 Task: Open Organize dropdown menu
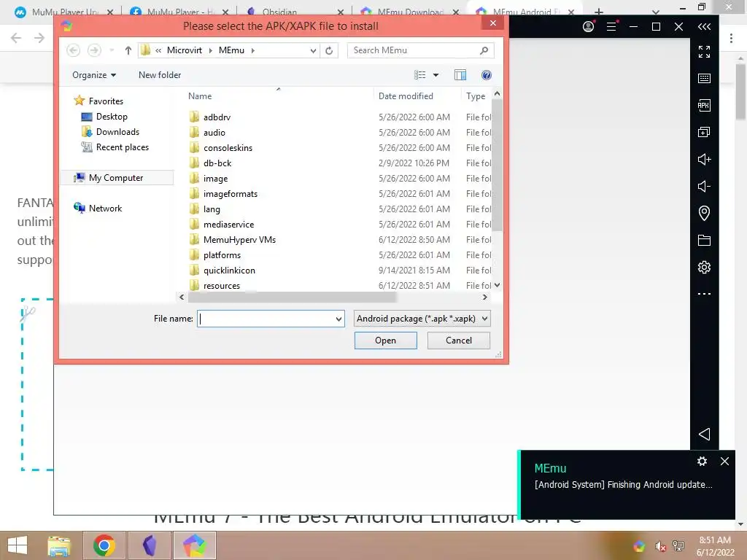pos(94,75)
